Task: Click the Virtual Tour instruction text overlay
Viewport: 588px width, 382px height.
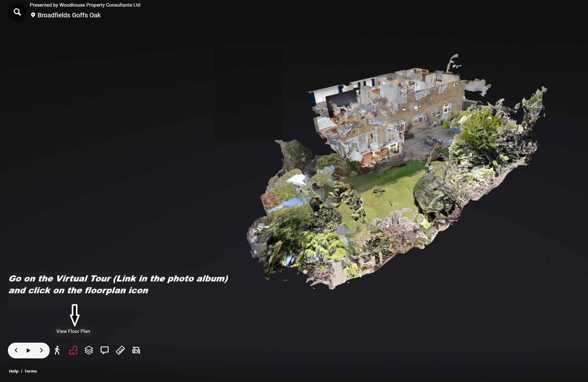Action: point(118,284)
